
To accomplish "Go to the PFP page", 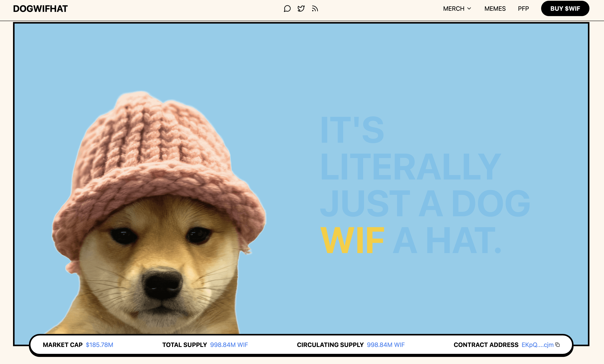I will (523, 9).
